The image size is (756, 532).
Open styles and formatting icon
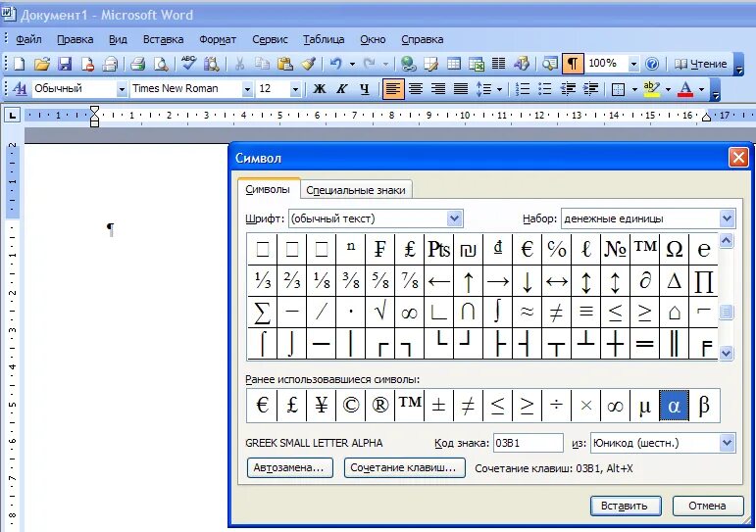tap(20, 88)
